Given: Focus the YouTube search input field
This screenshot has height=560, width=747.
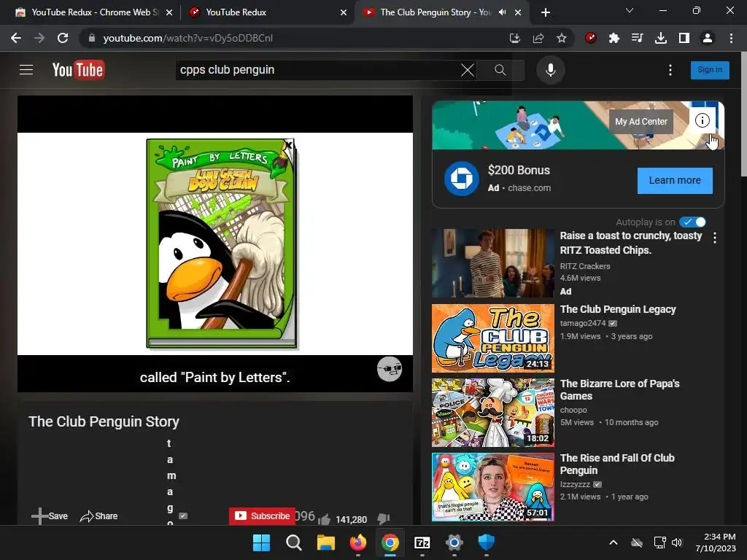Looking at the screenshot, I should pos(318,70).
